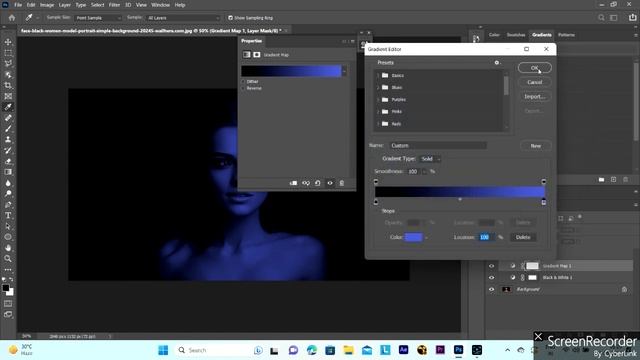Select the Blur tool
Image resolution: width=640 pixels, height=360 pixels.
point(8,183)
